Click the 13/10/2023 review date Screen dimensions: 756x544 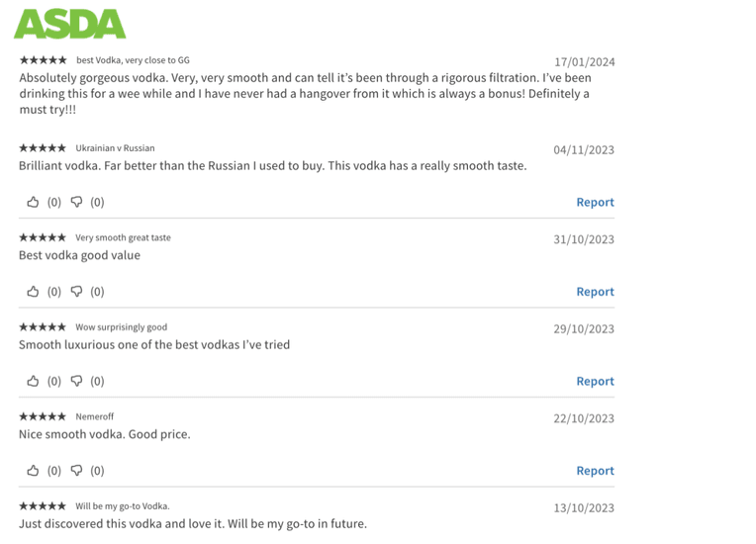tap(584, 507)
